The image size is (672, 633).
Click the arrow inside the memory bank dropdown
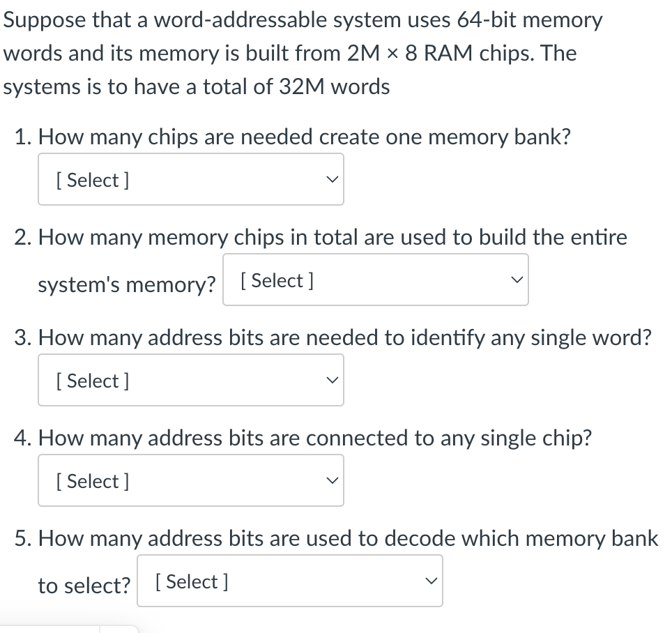coord(332,179)
